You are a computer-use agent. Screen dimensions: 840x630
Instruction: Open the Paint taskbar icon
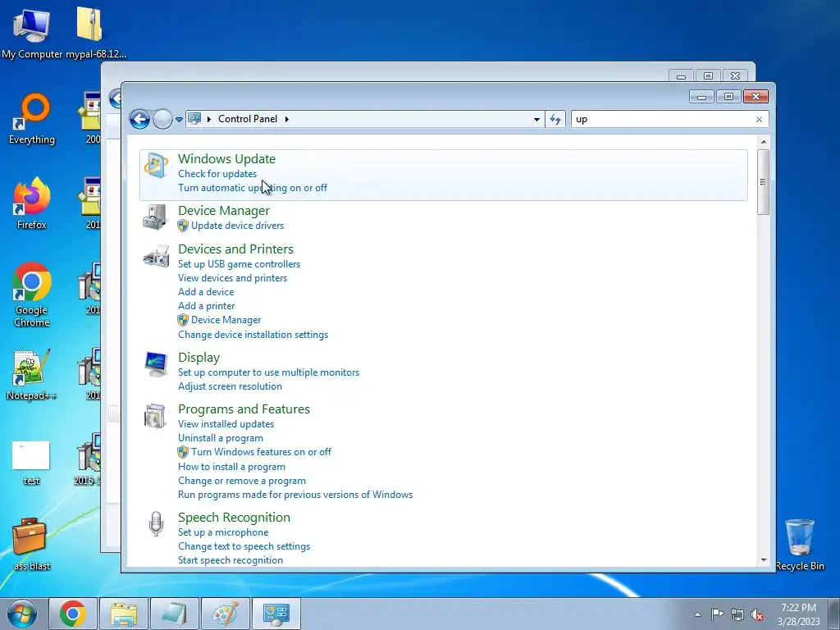click(226, 614)
